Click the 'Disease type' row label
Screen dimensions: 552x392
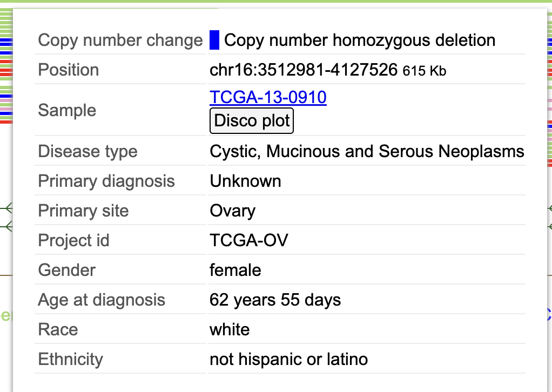tap(87, 151)
